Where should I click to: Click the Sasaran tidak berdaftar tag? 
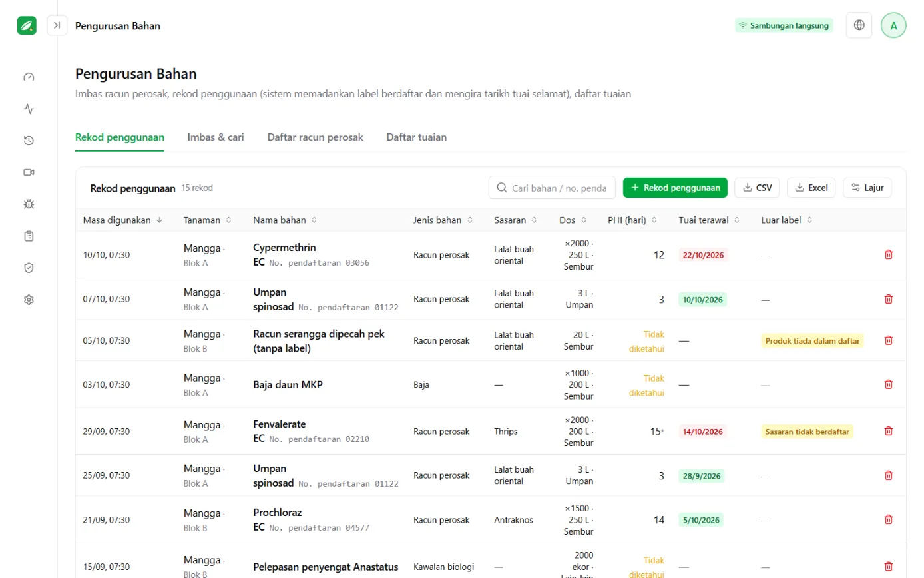point(808,432)
